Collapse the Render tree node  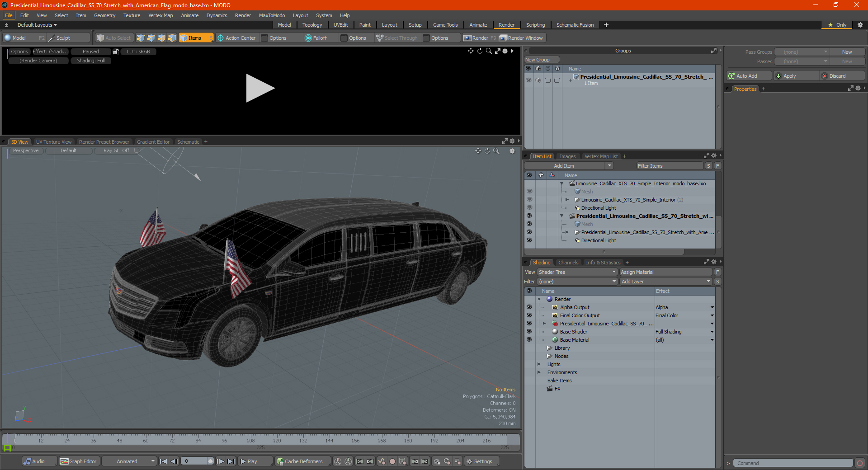tap(539, 299)
